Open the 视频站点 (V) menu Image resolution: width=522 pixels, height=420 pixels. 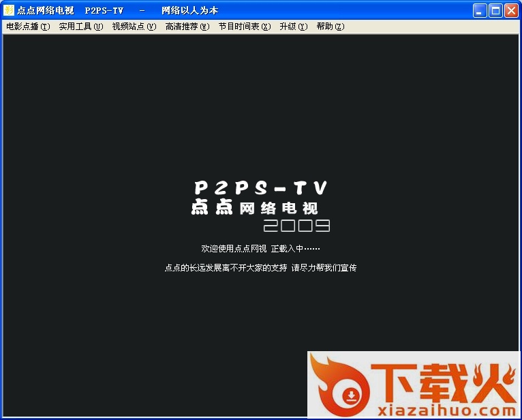click(x=134, y=27)
